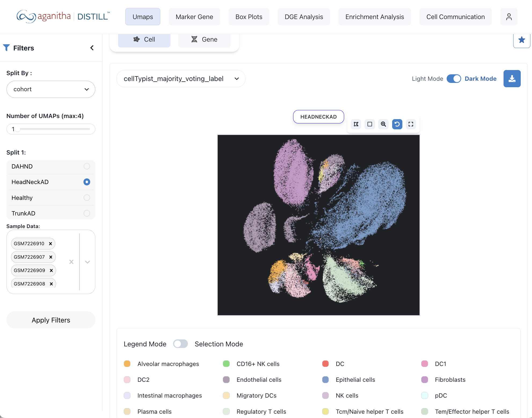Click the star bookmark icon
Viewport: 532px width, 418px height.
point(521,40)
